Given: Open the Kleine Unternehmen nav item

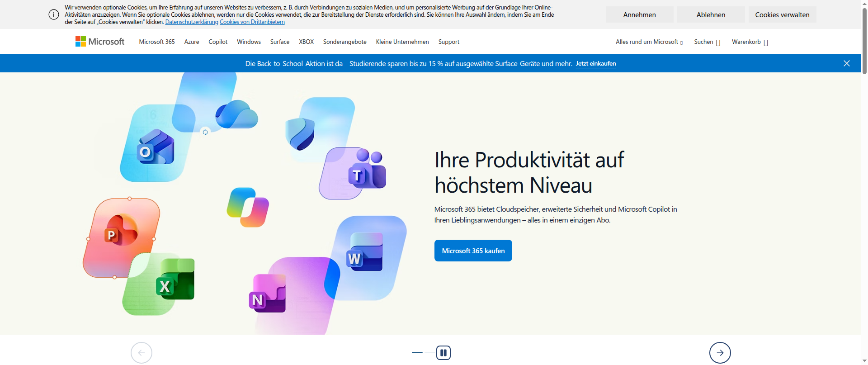Looking at the screenshot, I should (x=402, y=42).
